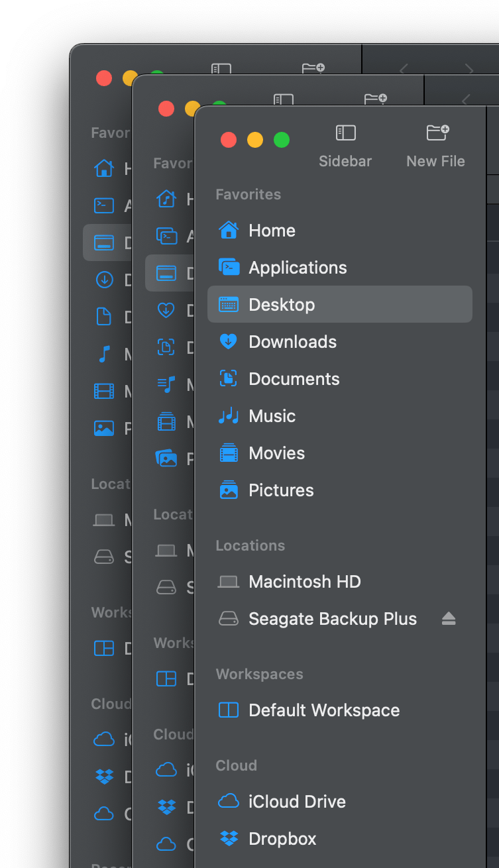The image size is (499, 868).
Task: Open Macintosh HD location
Action: [304, 582]
